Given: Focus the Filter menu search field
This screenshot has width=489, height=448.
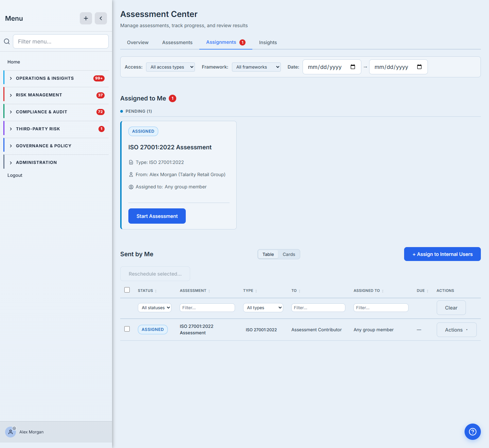Looking at the screenshot, I should point(61,41).
